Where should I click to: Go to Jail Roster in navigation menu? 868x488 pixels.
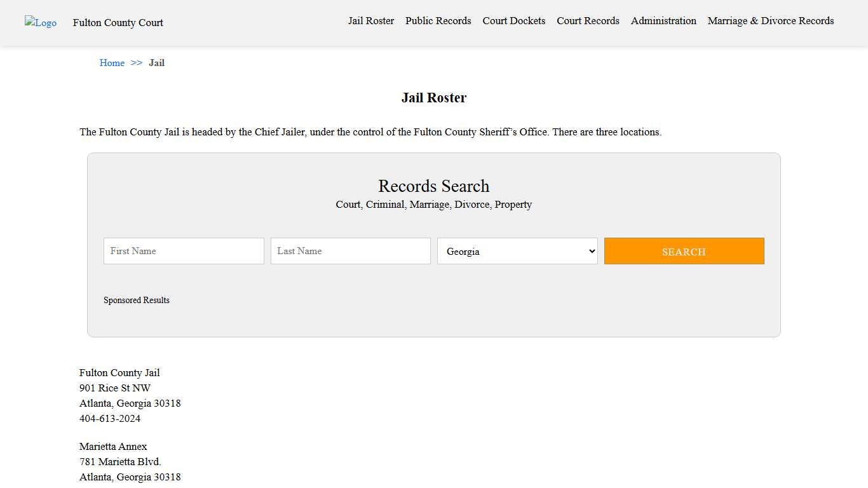point(370,21)
